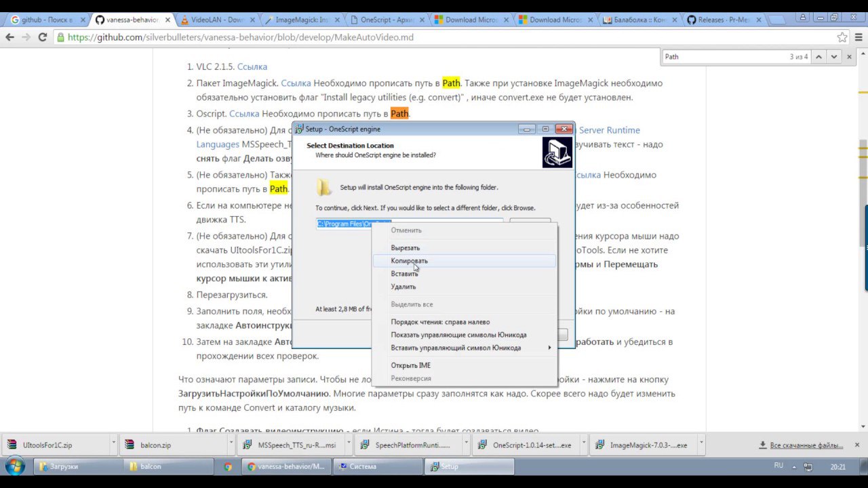The width and height of the screenshot is (868, 488).
Task: Open OneScript download options arrow
Action: click(x=584, y=445)
